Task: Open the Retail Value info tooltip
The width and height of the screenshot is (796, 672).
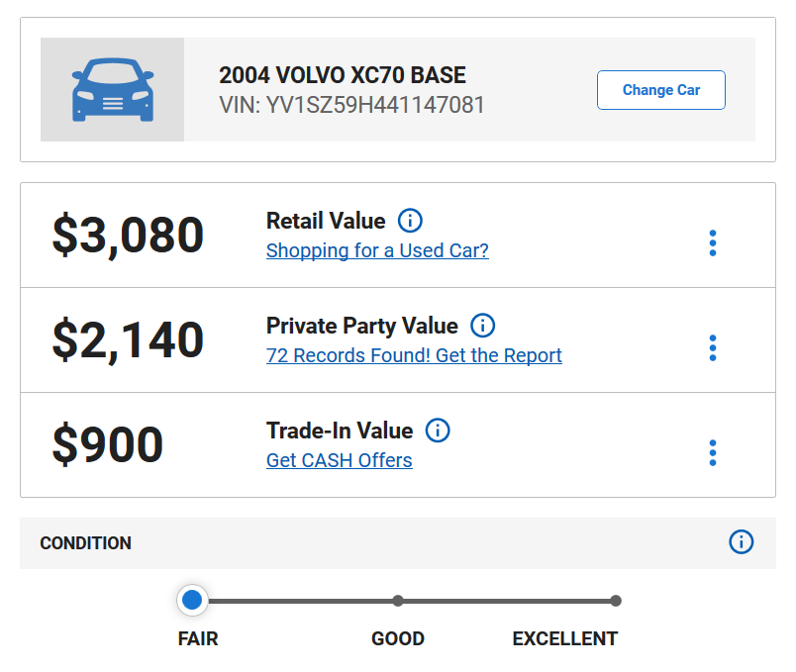Action: 410,221
